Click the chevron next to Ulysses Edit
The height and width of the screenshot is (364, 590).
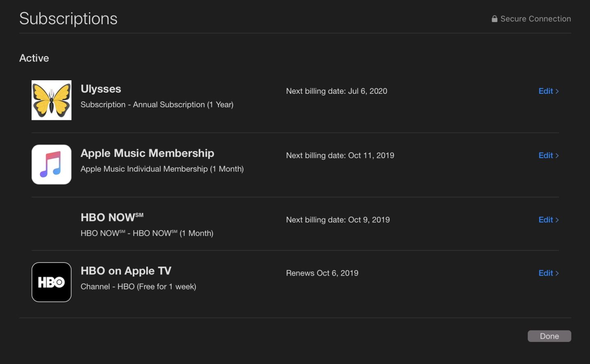click(557, 91)
